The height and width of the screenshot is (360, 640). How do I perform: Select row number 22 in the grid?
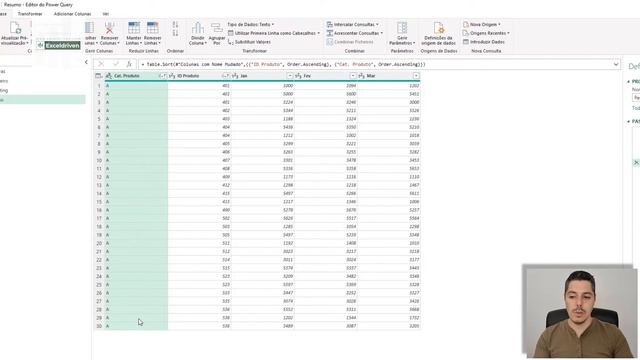pyautogui.click(x=99, y=260)
